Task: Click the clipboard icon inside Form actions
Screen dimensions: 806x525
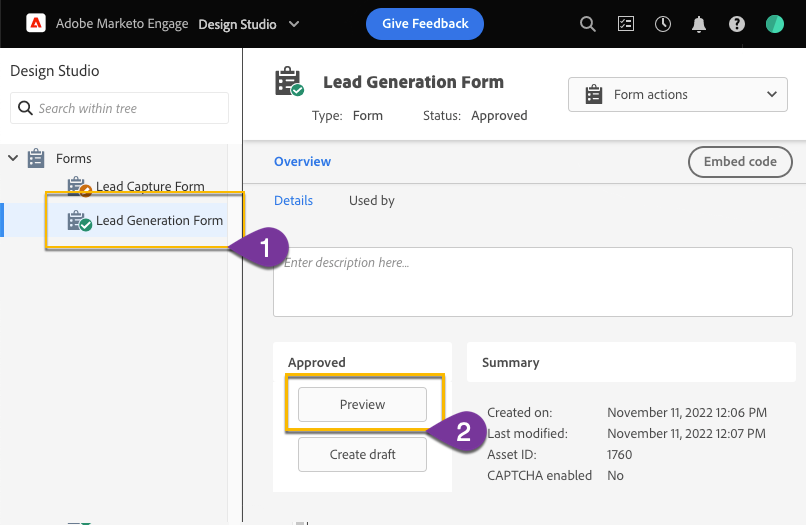Action: point(594,95)
